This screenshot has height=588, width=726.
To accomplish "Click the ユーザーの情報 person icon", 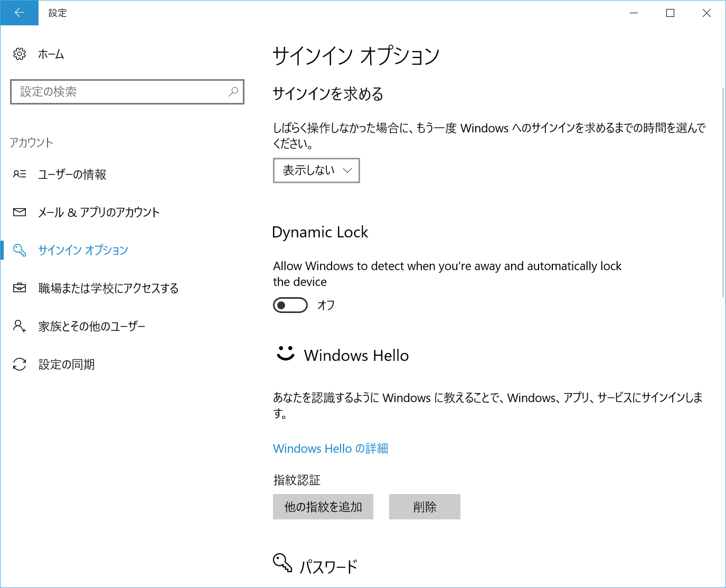I will 19,174.
